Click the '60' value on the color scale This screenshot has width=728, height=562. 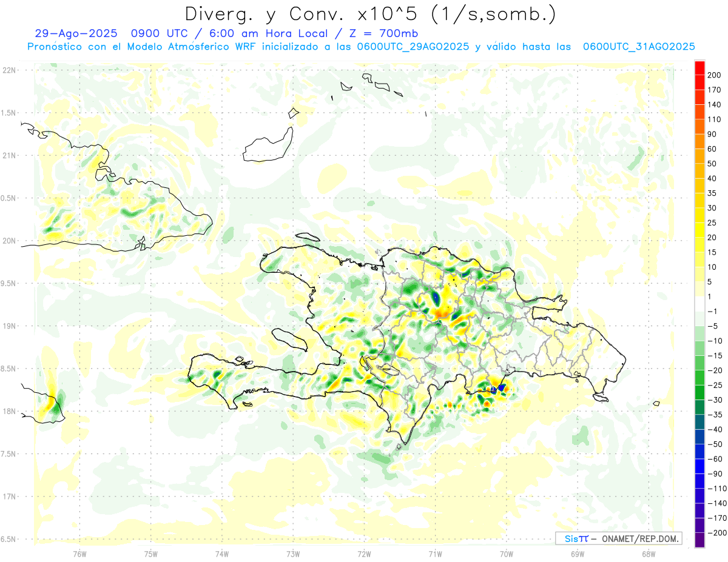pyautogui.click(x=713, y=149)
